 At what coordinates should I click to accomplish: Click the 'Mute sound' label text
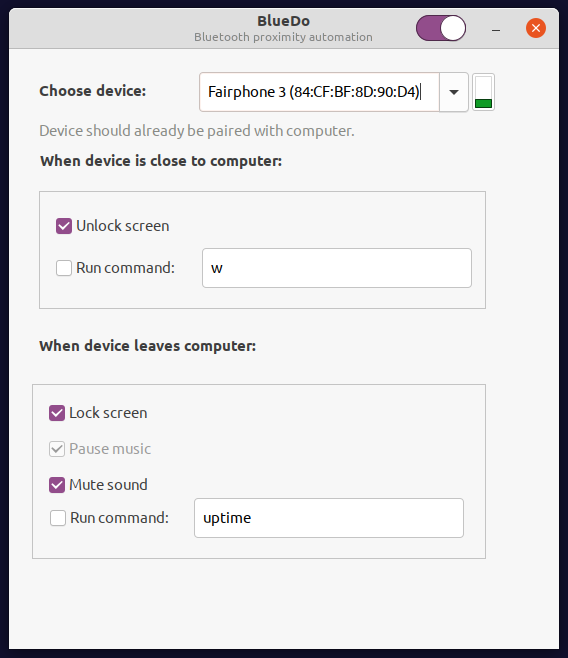pos(108,485)
